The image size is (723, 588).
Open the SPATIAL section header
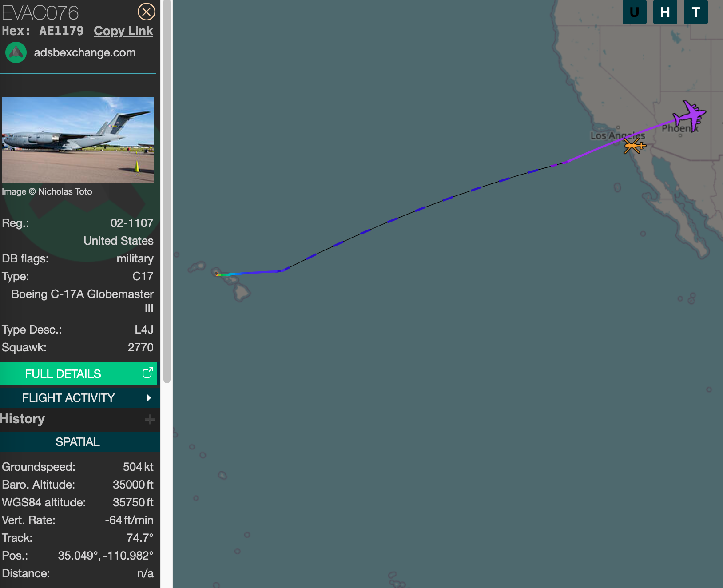pos(78,442)
